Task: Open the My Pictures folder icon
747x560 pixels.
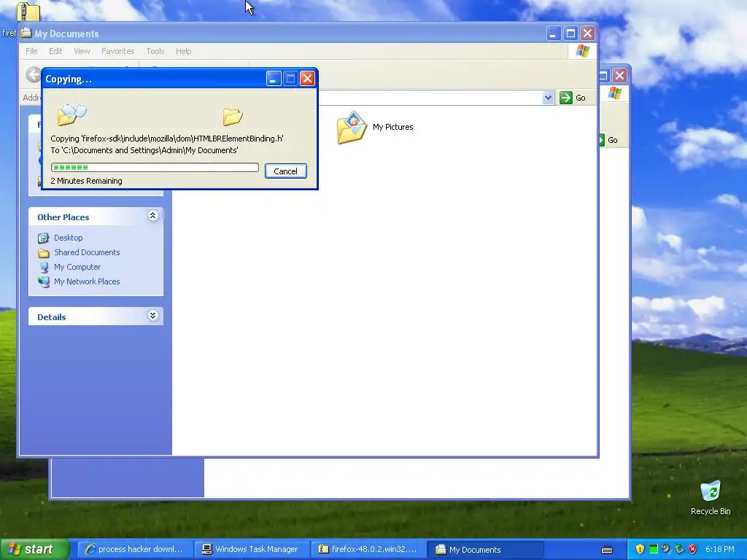Action: [x=352, y=127]
